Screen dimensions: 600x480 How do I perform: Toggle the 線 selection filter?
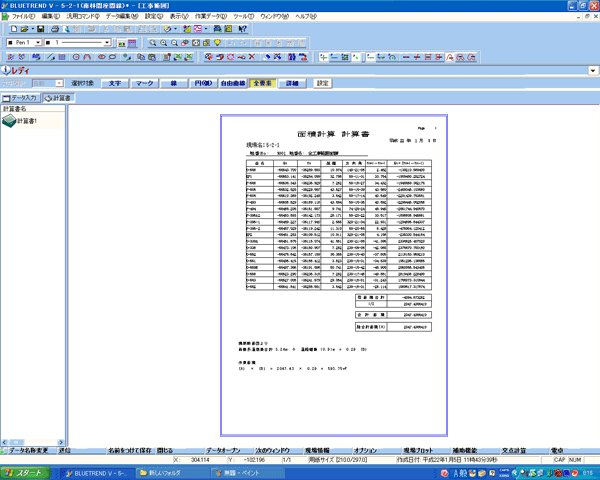[174, 83]
